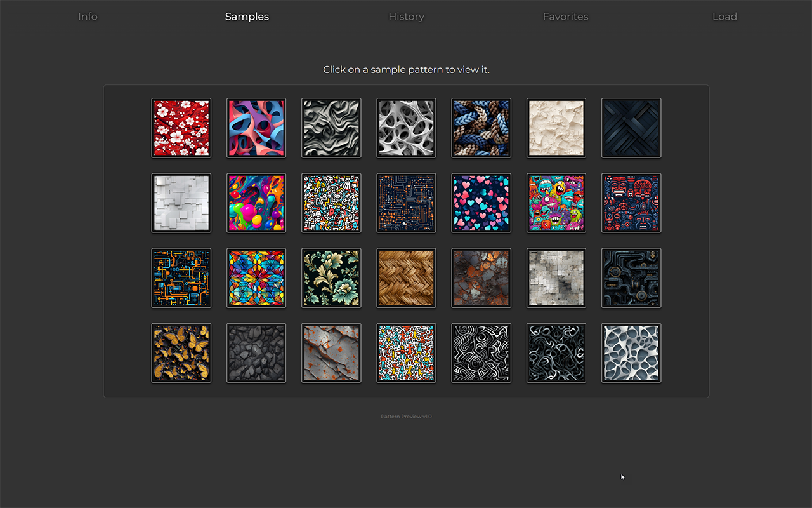Open the golden butterflies pattern

[x=181, y=352]
